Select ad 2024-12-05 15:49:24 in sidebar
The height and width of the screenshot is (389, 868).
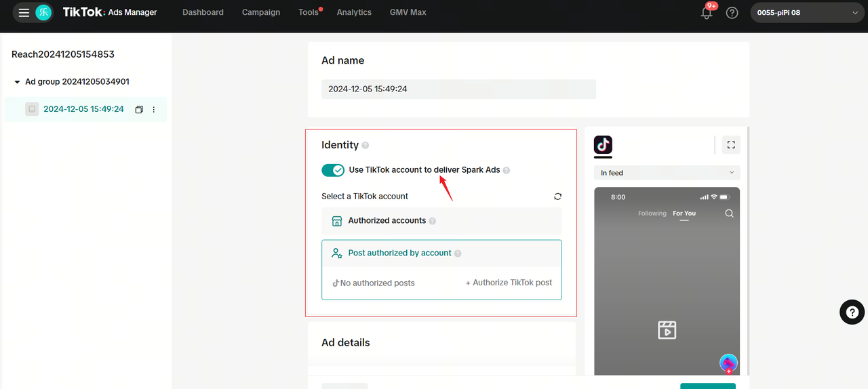[x=83, y=109]
